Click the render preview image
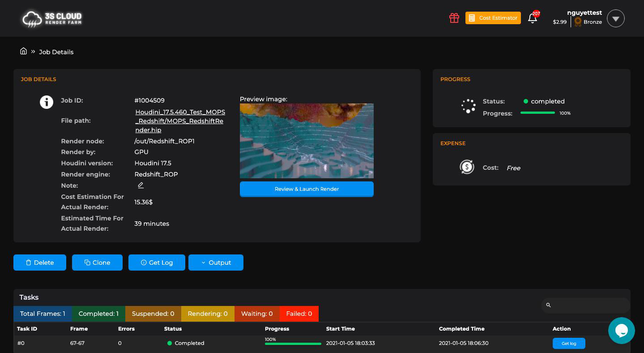The height and width of the screenshot is (353, 644). [307, 141]
